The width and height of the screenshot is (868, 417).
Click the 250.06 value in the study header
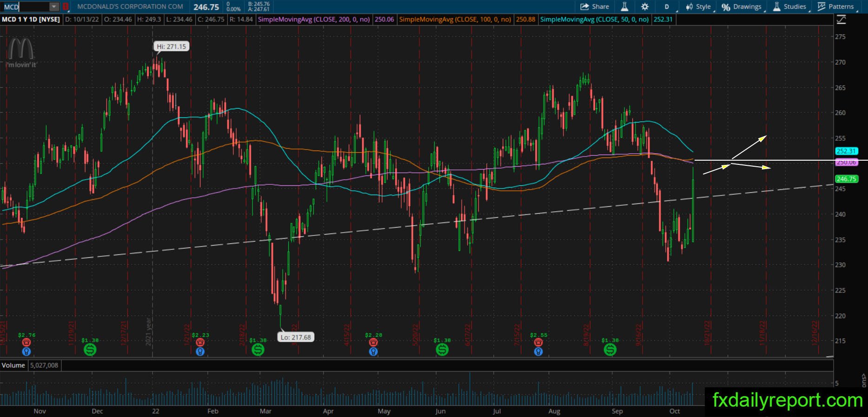point(384,20)
